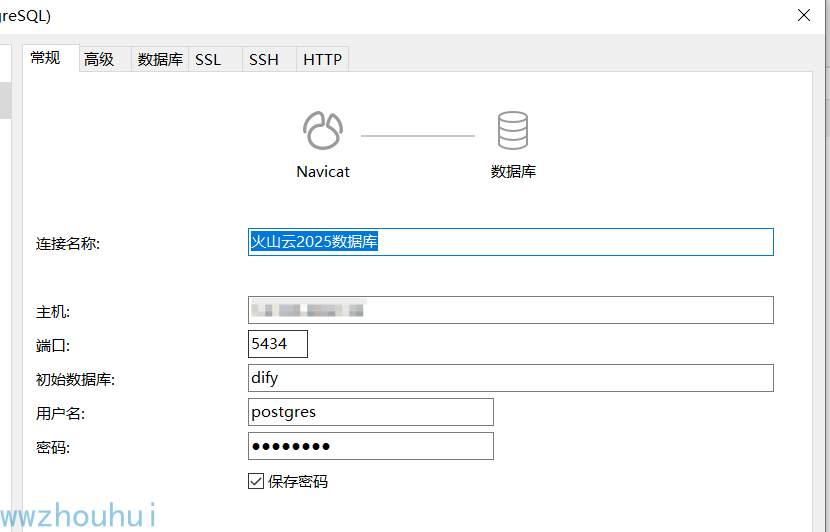Switch to the 常规 tab
830x532 pixels.
[51, 58]
